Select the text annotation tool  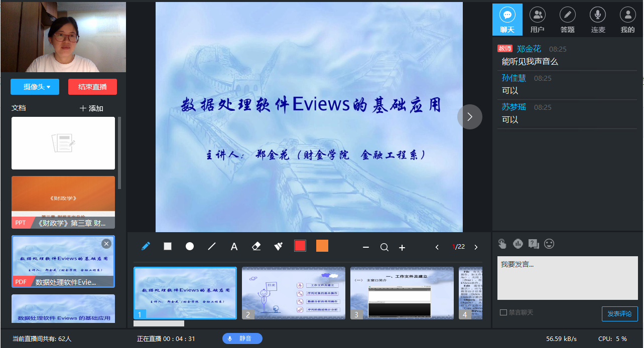tap(234, 247)
